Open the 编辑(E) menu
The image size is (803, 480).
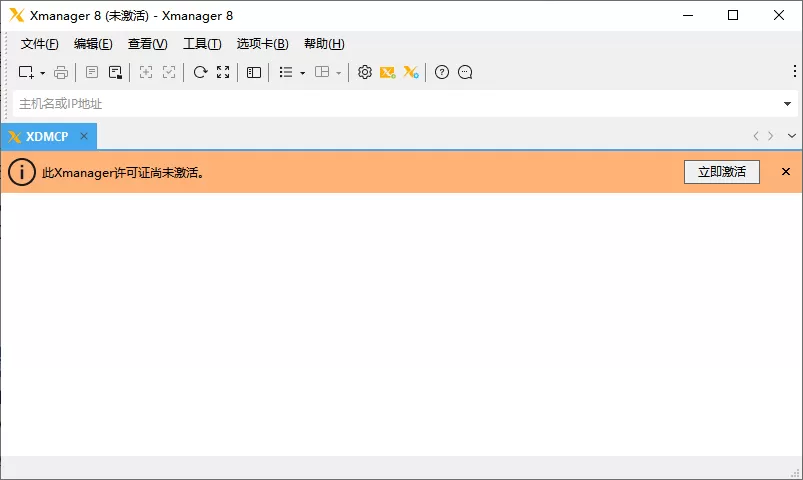(93, 44)
